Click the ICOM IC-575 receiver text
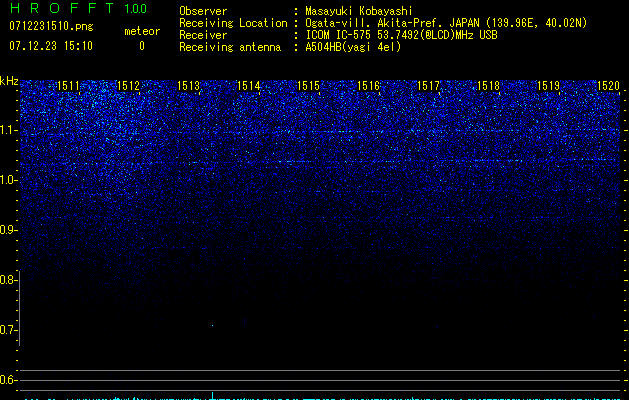 (x=401, y=35)
